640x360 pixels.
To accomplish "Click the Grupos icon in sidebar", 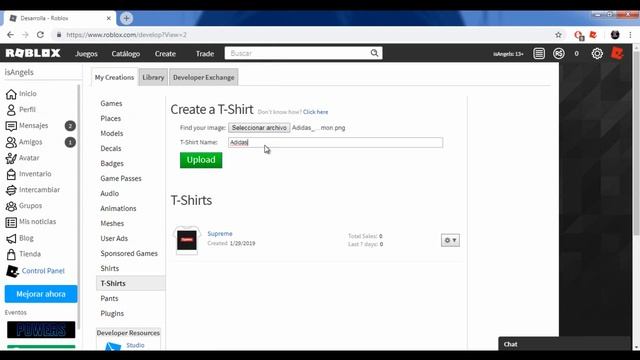I will [x=11, y=206].
